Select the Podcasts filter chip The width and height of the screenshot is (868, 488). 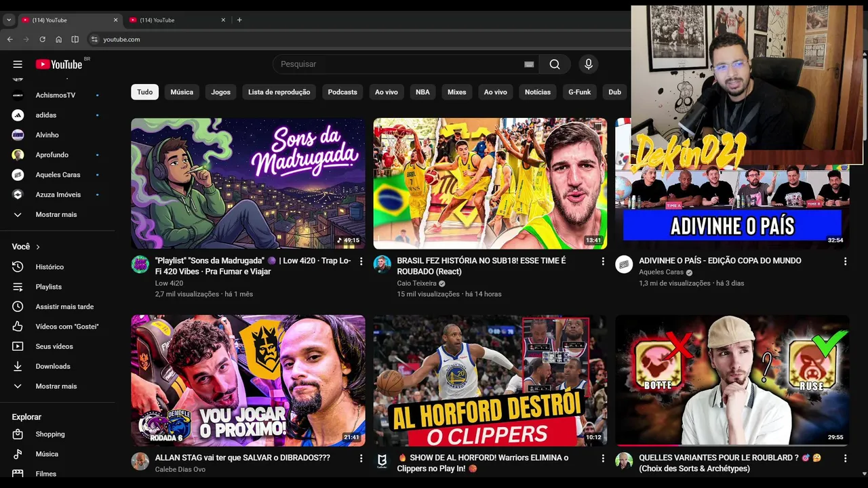point(342,92)
